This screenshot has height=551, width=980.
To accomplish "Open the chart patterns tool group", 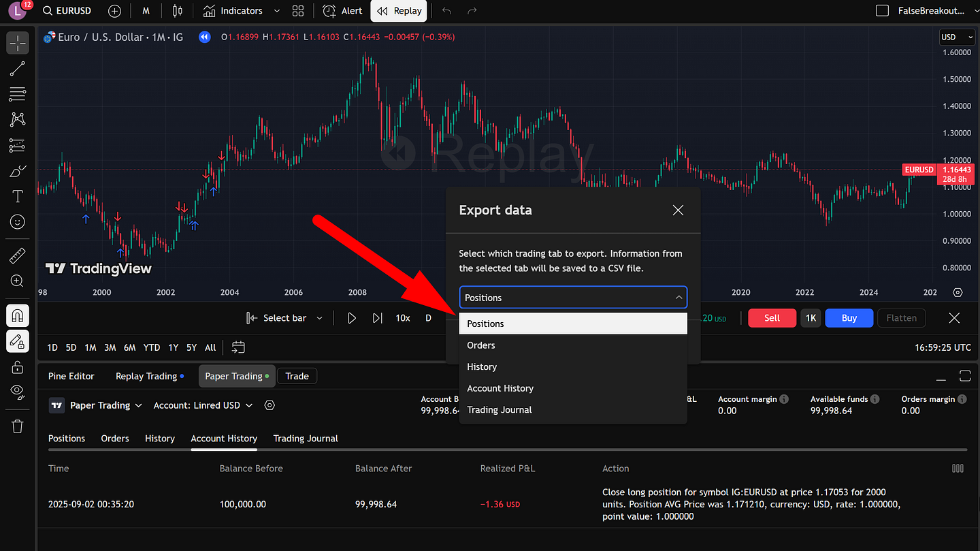I will (18, 119).
